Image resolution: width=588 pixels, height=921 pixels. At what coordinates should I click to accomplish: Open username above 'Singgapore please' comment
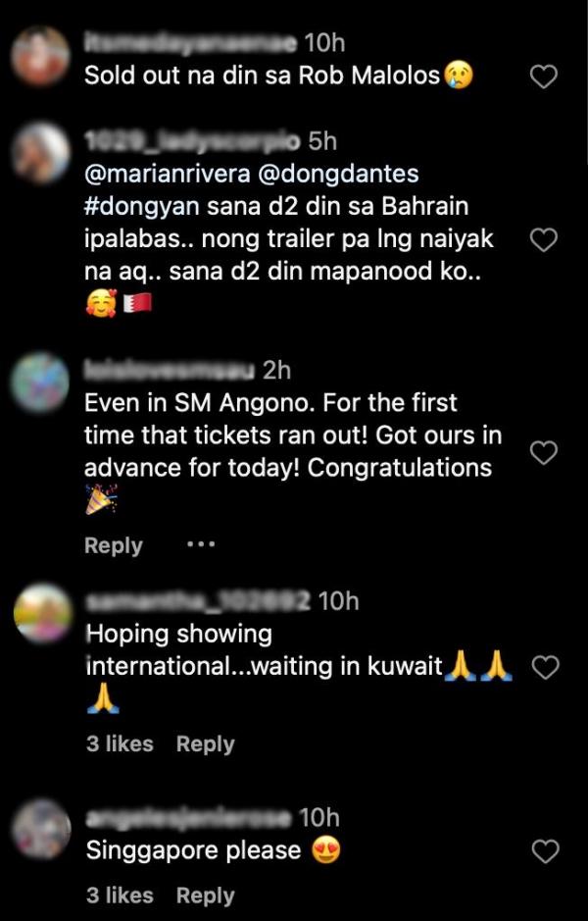pyautogui.click(x=187, y=817)
